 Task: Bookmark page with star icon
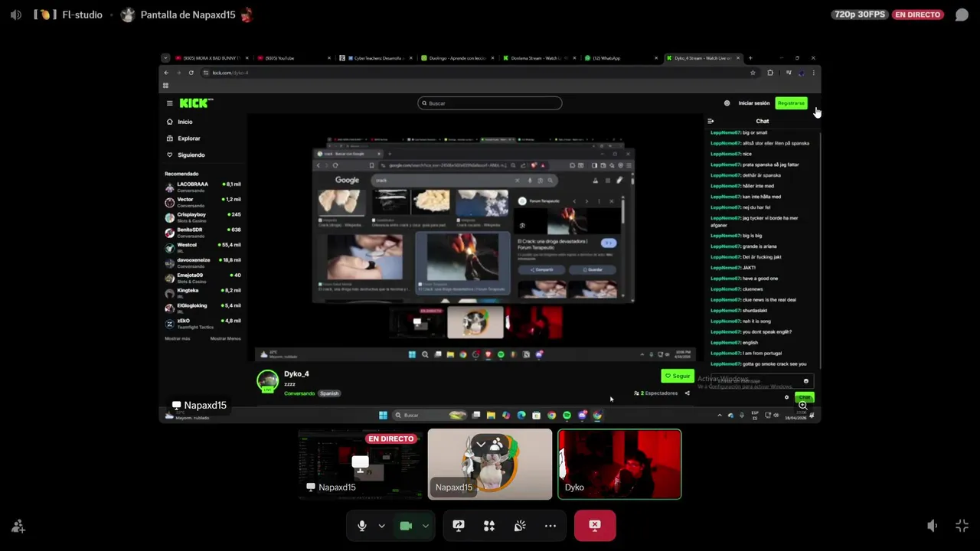click(x=753, y=73)
